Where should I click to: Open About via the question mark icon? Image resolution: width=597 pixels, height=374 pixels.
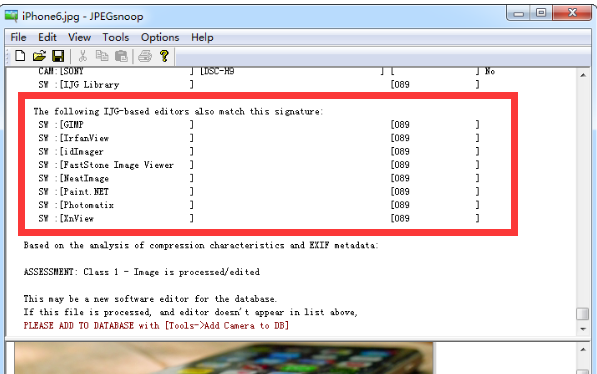164,56
